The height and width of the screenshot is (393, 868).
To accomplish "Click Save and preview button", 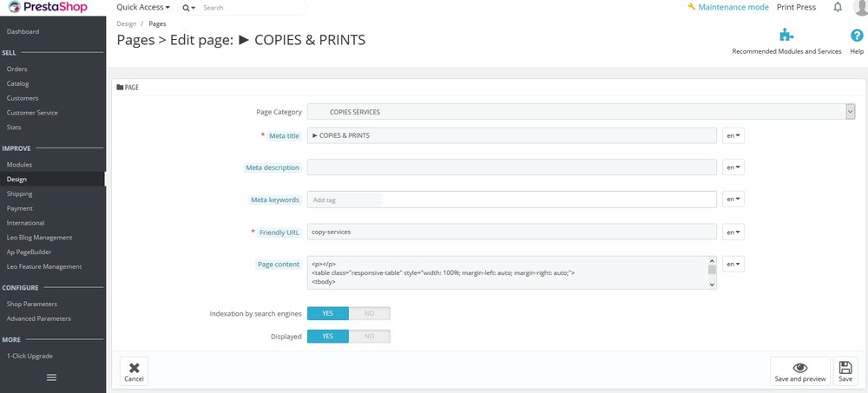I will coord(800,371).
